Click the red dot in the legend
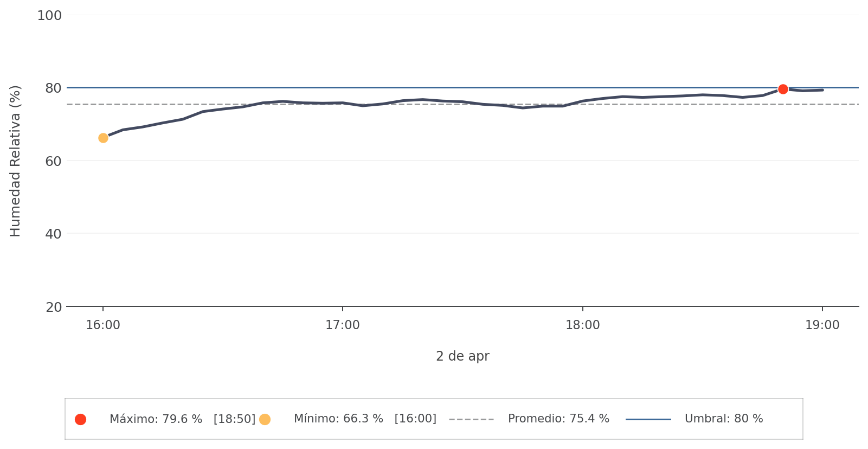 tap(80, 419)
